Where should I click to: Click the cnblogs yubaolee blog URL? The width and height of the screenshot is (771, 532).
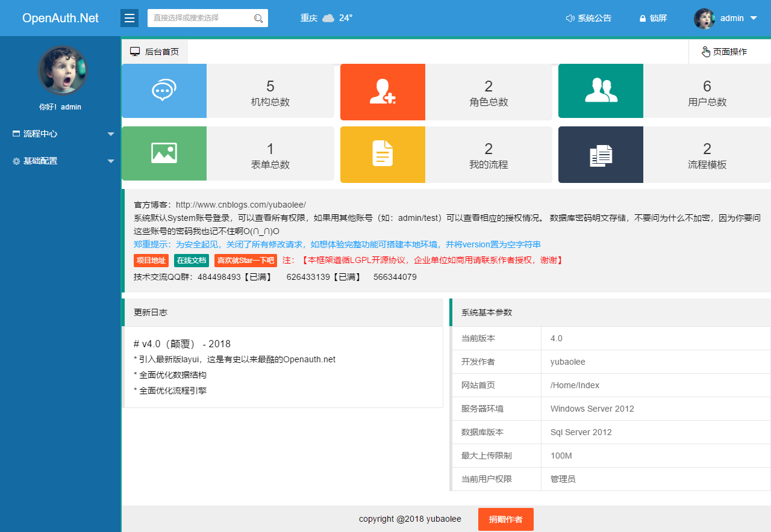[x=241, y=205]
